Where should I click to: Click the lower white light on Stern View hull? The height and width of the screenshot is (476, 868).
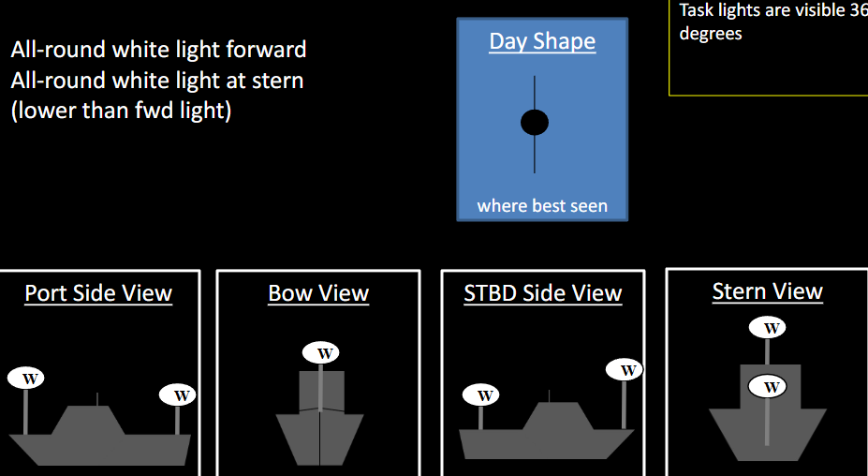coord(768,386)
